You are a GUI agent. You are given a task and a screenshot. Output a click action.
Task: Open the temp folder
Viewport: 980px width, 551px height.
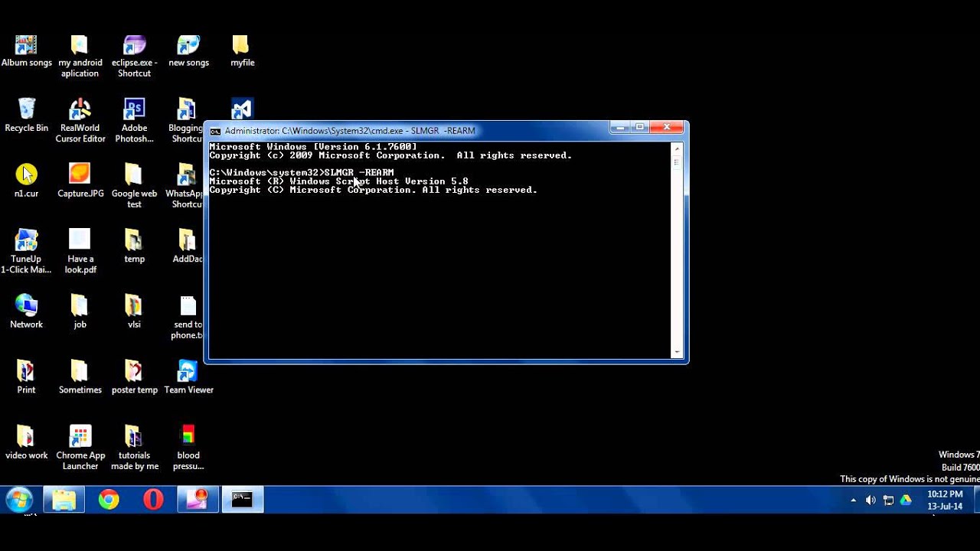(x=134, y=246)
